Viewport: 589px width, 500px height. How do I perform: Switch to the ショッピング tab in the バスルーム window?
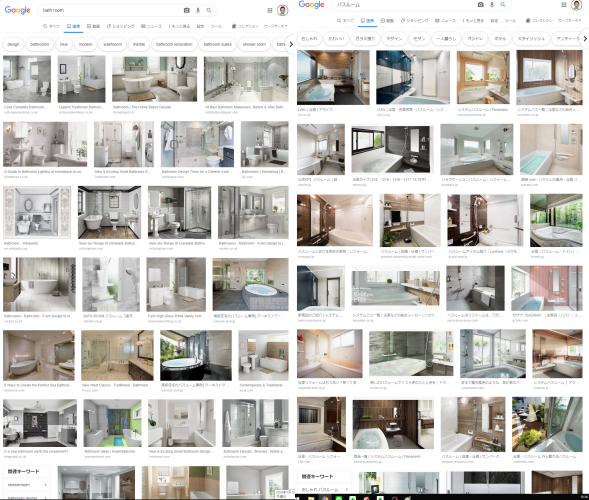(x=414, y=20)
